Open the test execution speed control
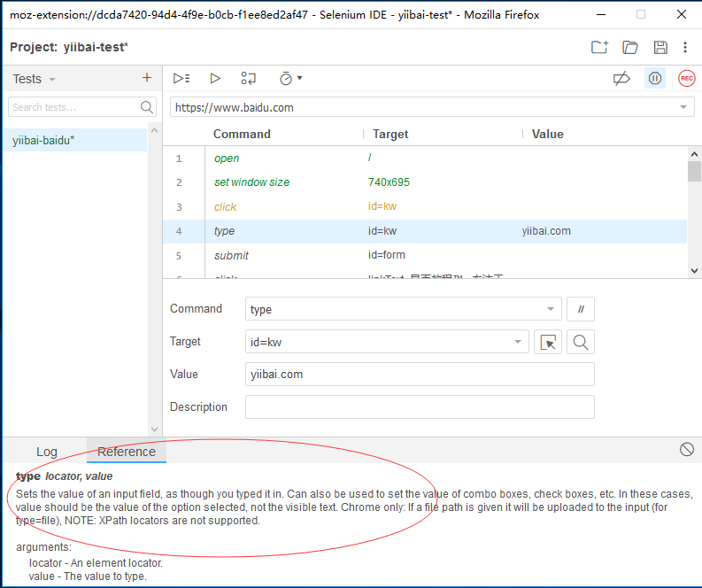 [x=290, y=79]
